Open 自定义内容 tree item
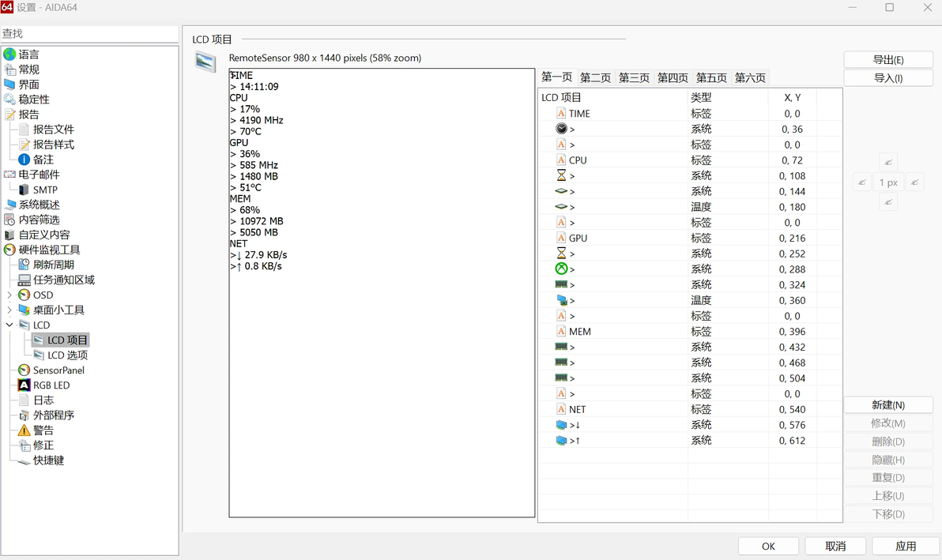This screenshot has width=942, height=560. 43,235
